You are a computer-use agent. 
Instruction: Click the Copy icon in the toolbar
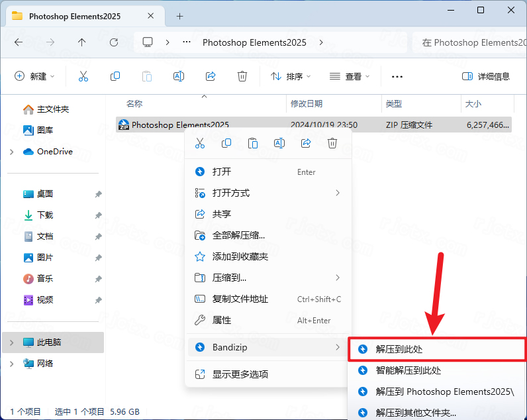click(x=115, y=76)
